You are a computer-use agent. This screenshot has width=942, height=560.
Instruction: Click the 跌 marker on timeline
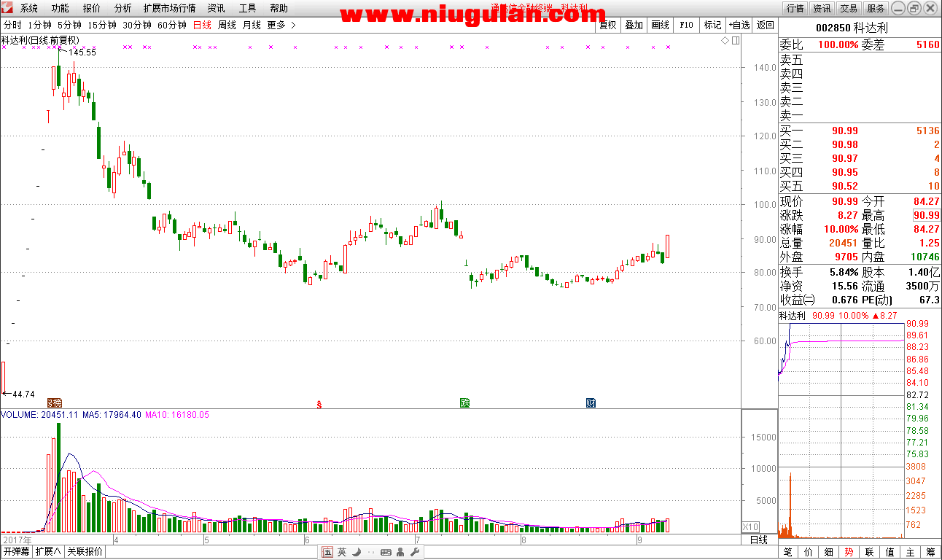[464, 402]
